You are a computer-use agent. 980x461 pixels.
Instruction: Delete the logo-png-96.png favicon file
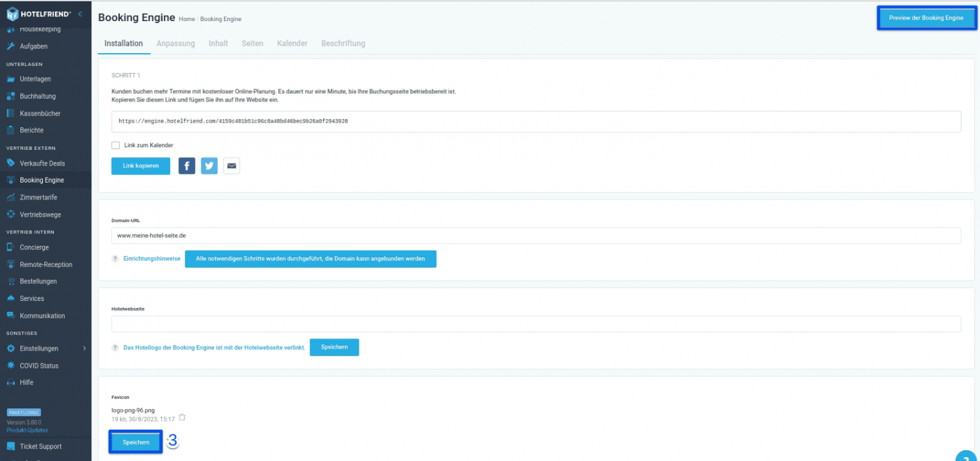182,417
